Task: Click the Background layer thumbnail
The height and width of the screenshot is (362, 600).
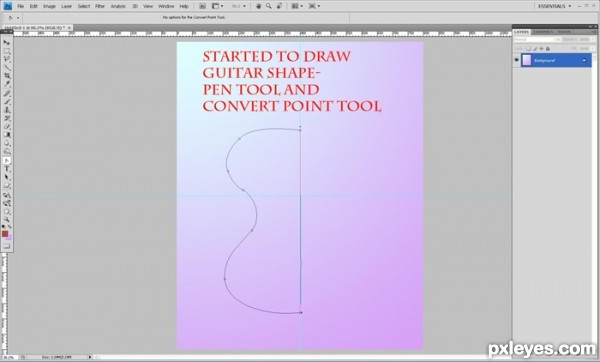Action: pyautogui.click(x=527, y=60)
